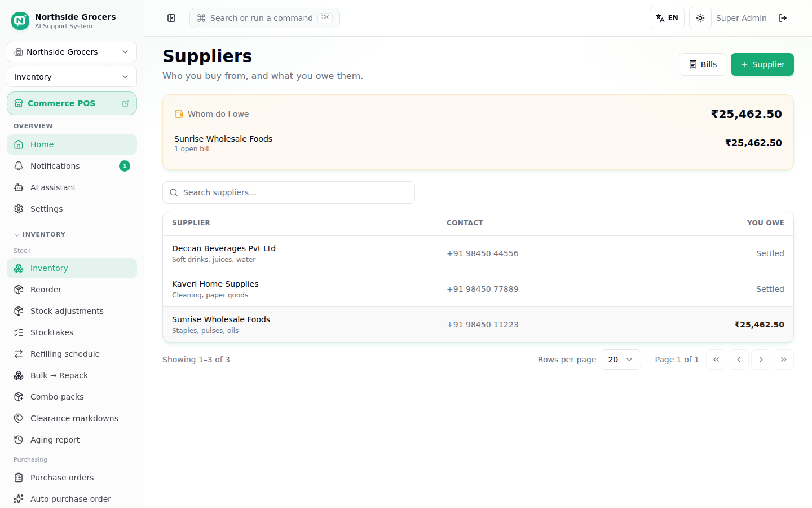Click phone number +91 98450 44556
Screen dimensions: 812x508
coord(483,253)
